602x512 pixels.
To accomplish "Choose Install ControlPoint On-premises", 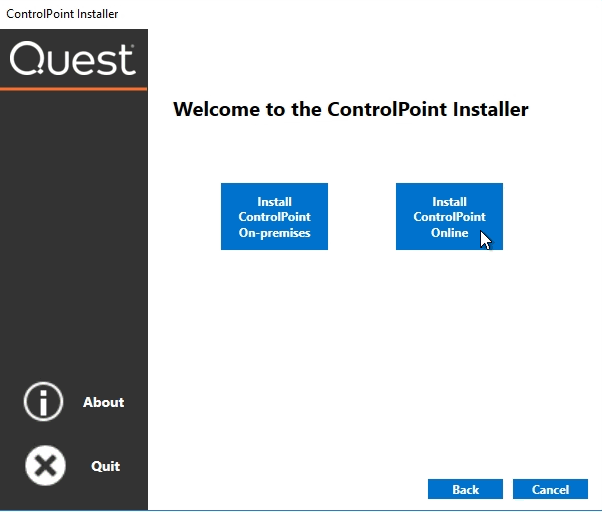I will point(274,216).
